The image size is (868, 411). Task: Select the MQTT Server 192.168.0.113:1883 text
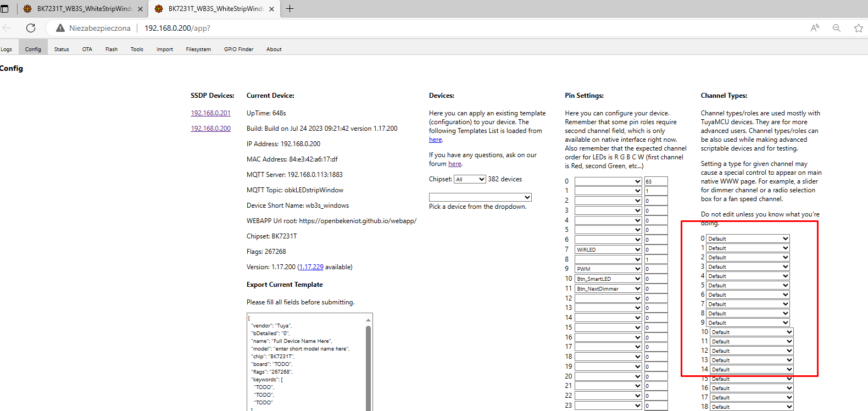[x=294, y=175]
